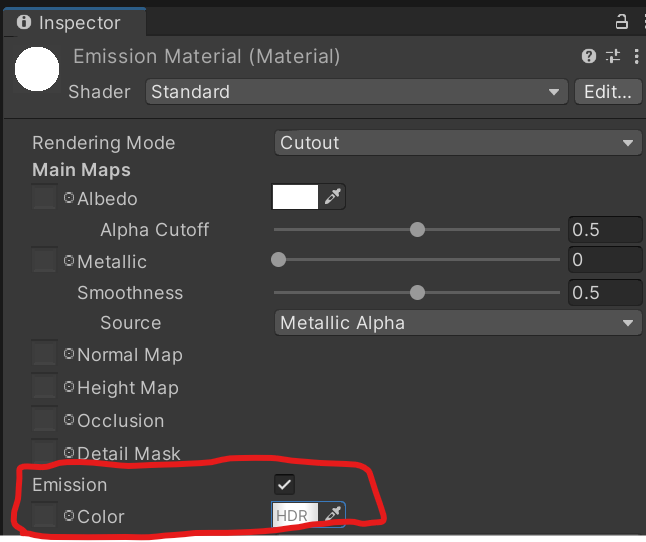Click the Emission color eyedropper
The width and height of the screenshot is (646, 542).
[x=332, y=514]
